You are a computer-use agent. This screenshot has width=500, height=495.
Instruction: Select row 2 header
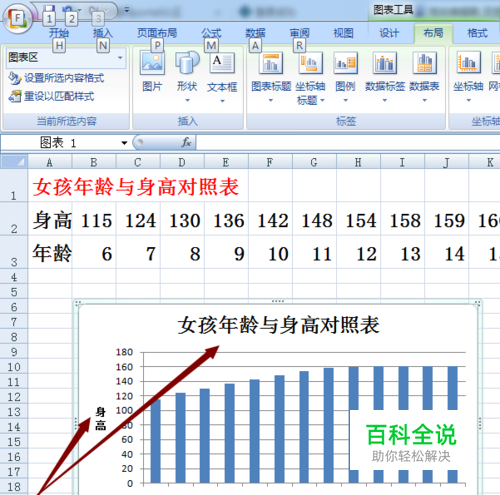(14, 219)
